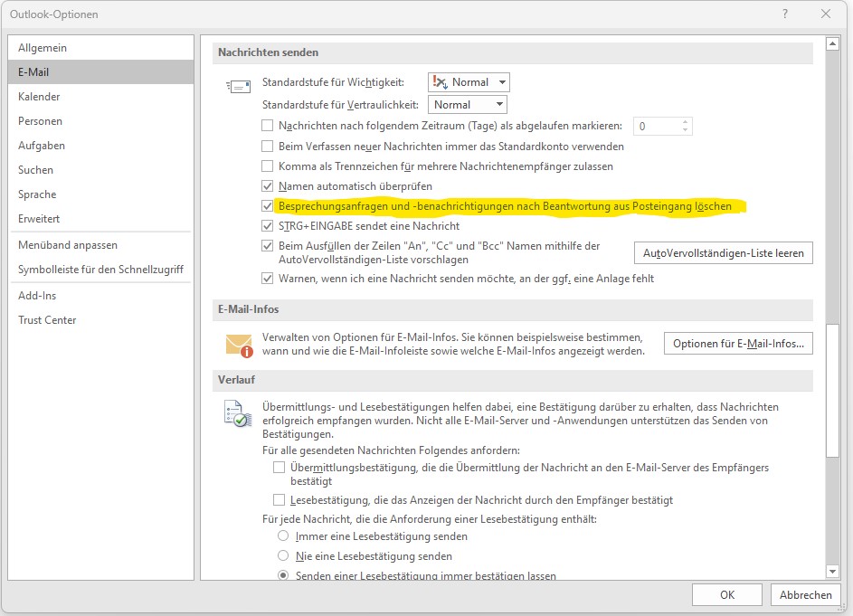Image resolution: width=853 pixels, height=616 pixels.
Task: Select Nie eine Lesebestätigung senden
Action: click(283, 555)
